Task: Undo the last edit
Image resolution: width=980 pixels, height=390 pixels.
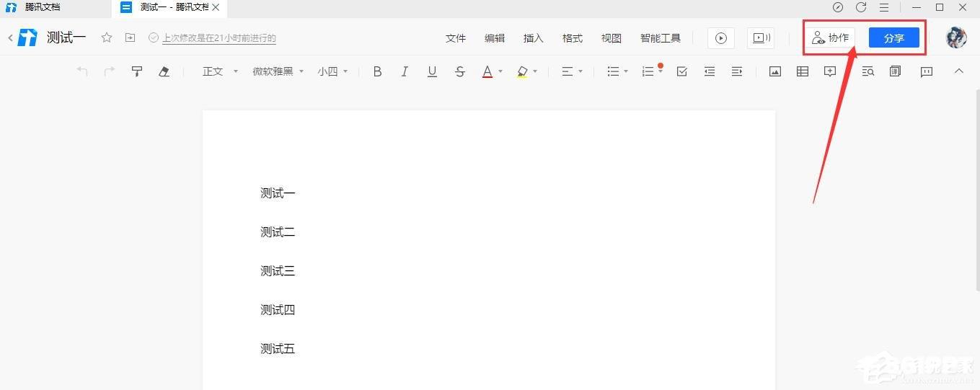Action: pos(82,71)
